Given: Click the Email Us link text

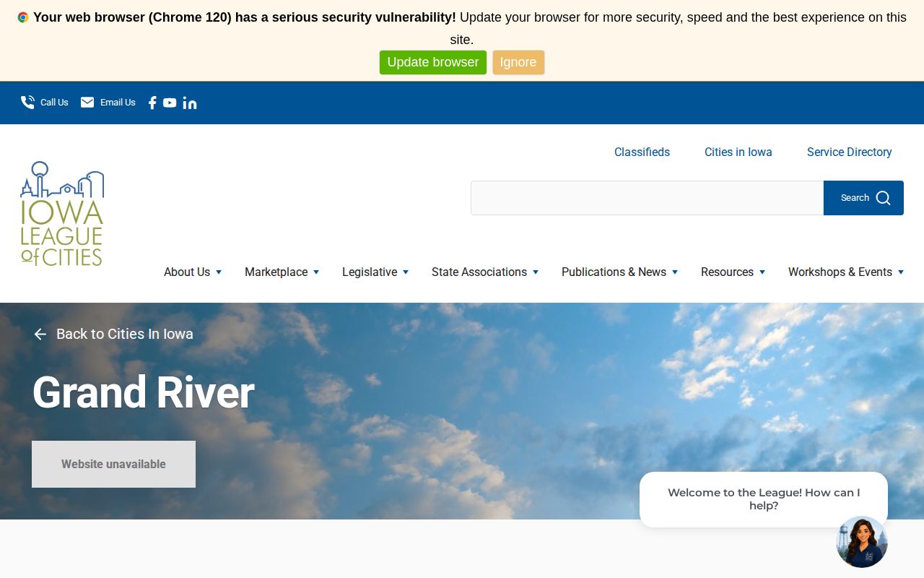Looking at the screenshot, I should coord(118,103).
